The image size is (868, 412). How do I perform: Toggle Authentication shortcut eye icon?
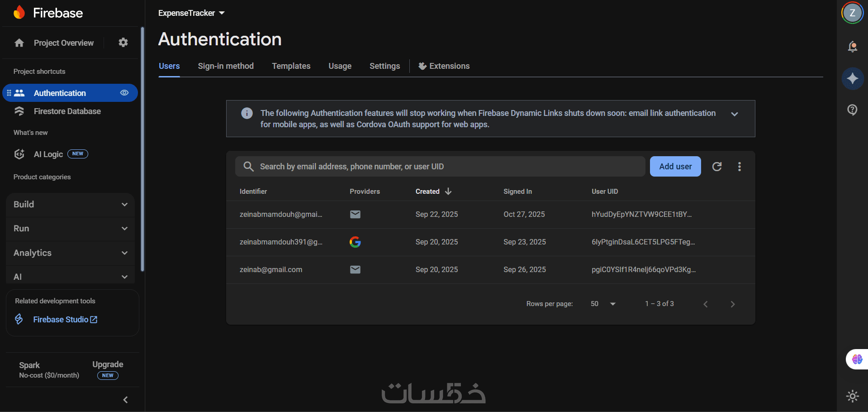click(124, 93)
